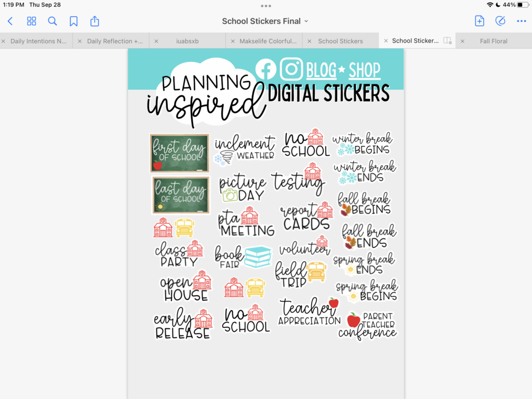
Task: Select the report cards sticker
Action: (x=307, y=217)
